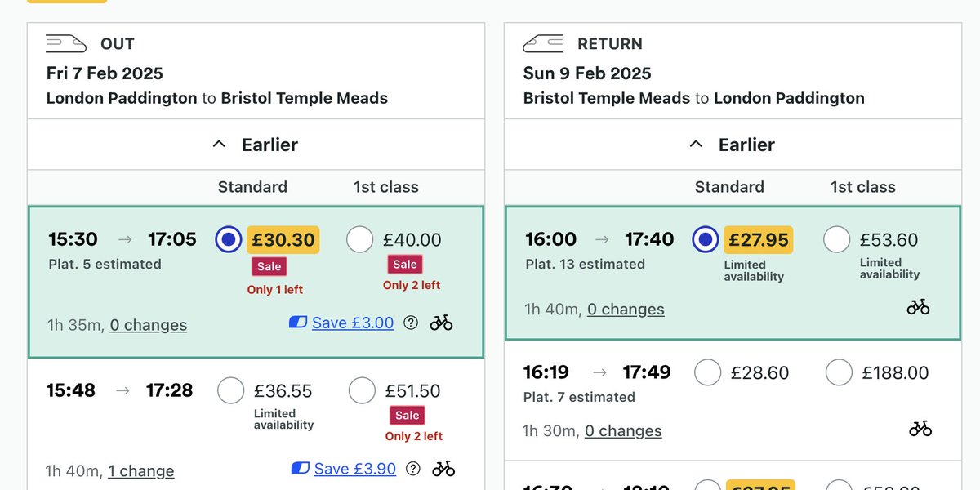Select 1st class £188.00 fare on 16:19 return
The image size is (980, 490).
click(x=839, y=372)
